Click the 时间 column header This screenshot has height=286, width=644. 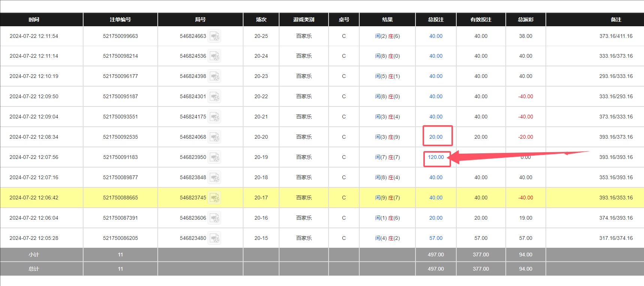pyautogui.click(x=34, y=19)
